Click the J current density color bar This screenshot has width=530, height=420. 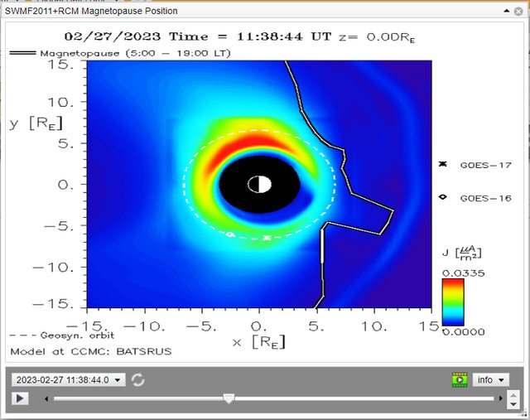point(453,302)
